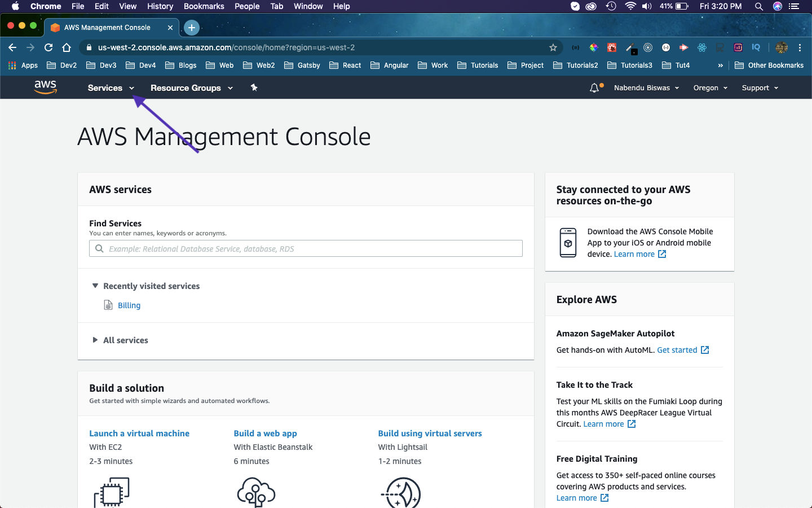Click the AWS logo home icon
Viewport: 812px width, 508px height.
tap(45, 87)
